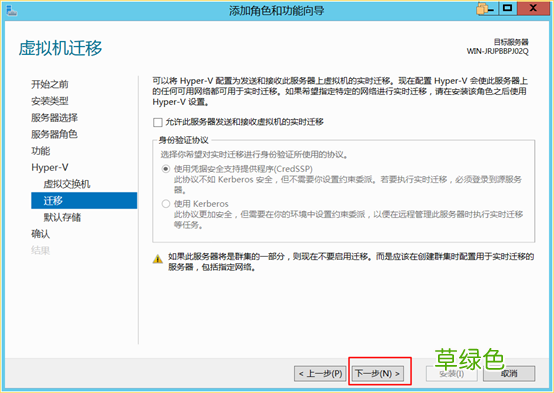This screenshot has height=393, width=554.
Task: Click the disabled 安装(I) install button
Action: coord(452,374)
